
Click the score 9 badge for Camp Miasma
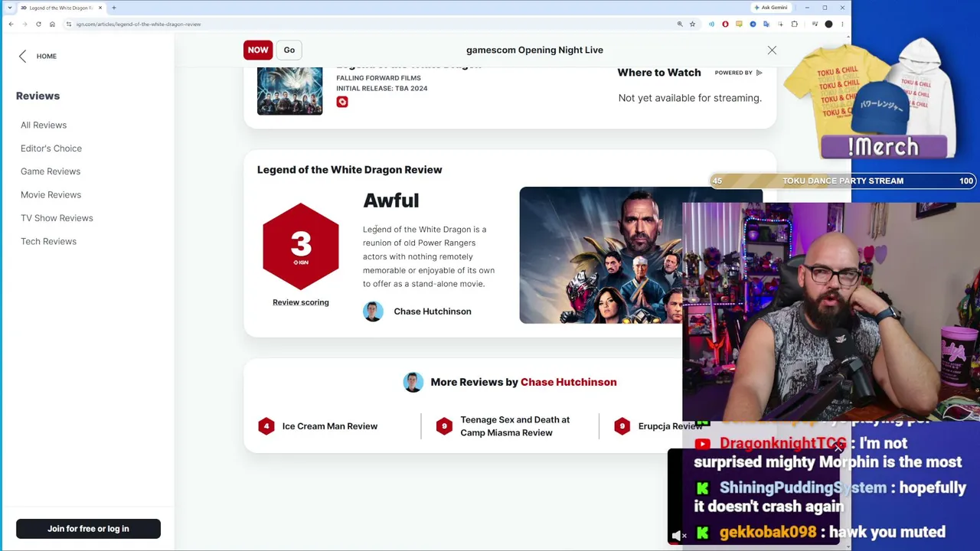(444, 426)
